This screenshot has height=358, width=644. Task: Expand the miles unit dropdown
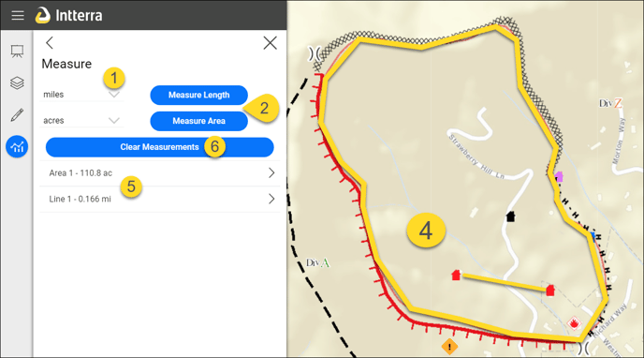click(x=81, y=95)
